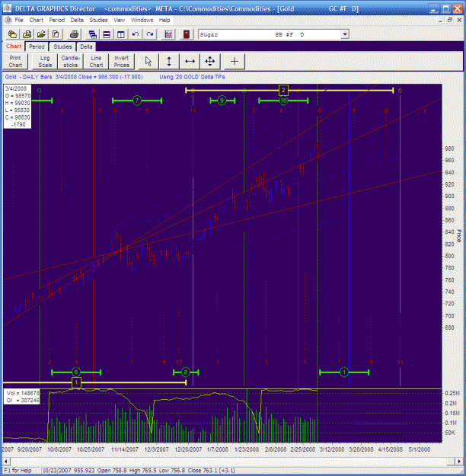Click the 0.25M volume axis label

tap(452, 393)
